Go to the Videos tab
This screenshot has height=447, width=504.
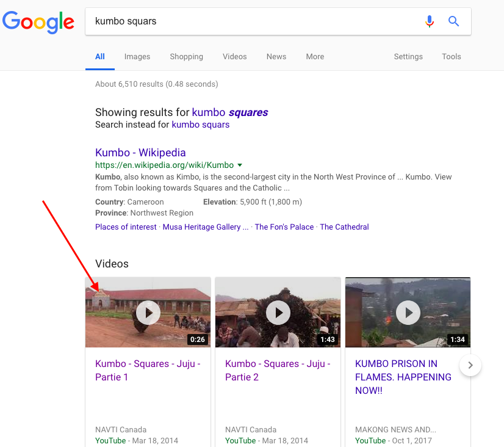coord(235,57)
